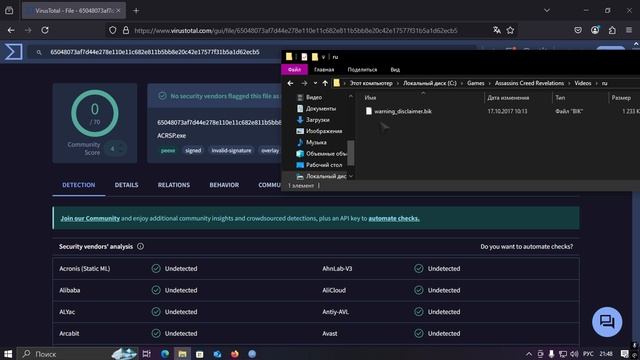Switch to the RELATIONS tab
Viewport: 640px width, 360px height.
click(174, 185)
